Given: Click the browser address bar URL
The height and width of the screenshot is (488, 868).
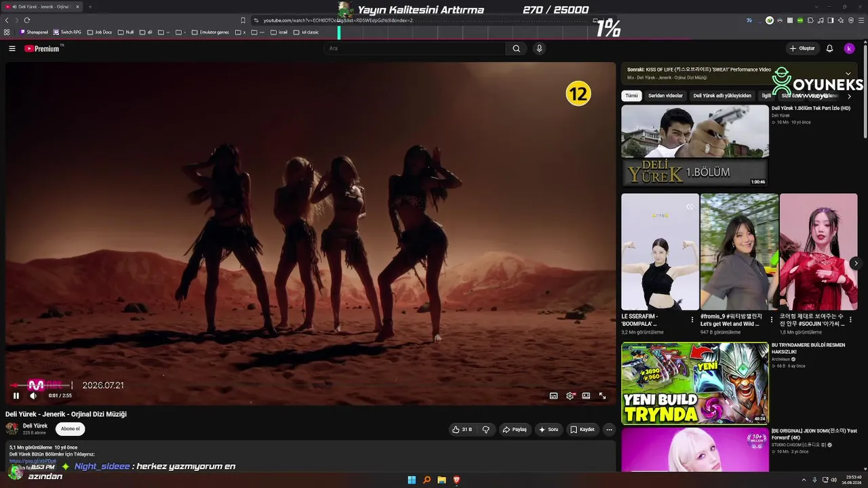Looking at the screenshot, I should 338,20.
